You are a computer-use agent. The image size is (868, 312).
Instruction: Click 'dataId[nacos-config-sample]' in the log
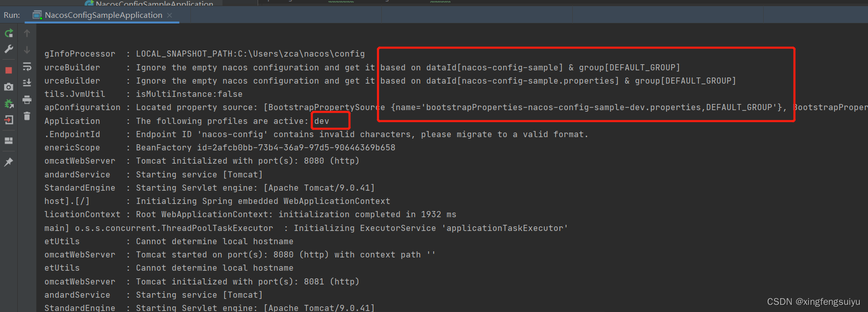pos(495,67)
